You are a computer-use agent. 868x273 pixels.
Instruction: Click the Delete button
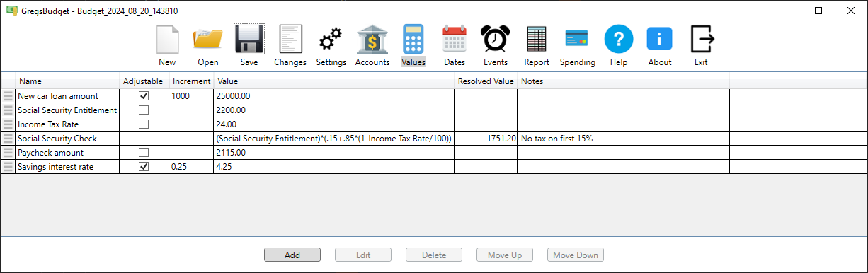pyautogui.click(x=434, y=255)
